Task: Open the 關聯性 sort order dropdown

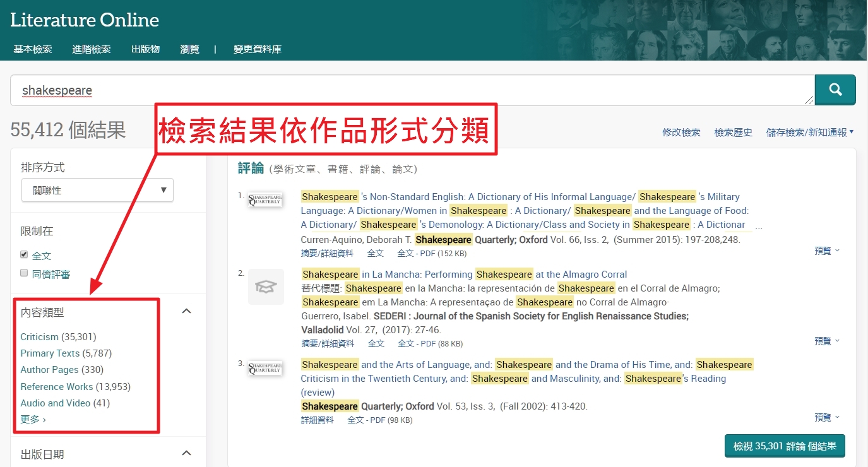Action: 97,190
